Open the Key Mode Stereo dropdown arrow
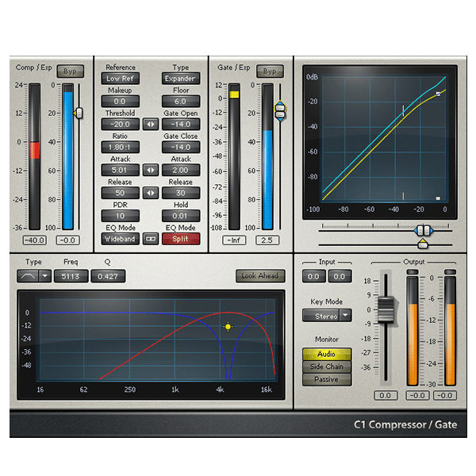Viewport: 476px width, 476px height. (x=346, y=316)
